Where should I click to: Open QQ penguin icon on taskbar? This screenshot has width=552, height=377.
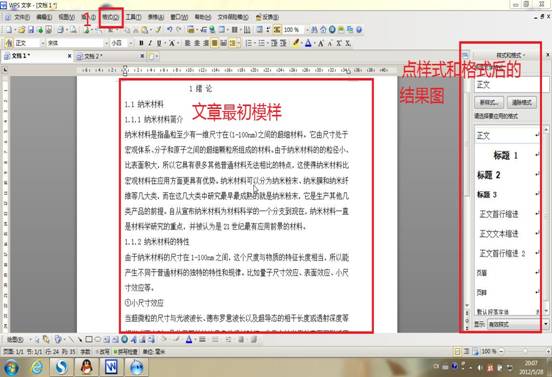(x=87, y=367)
